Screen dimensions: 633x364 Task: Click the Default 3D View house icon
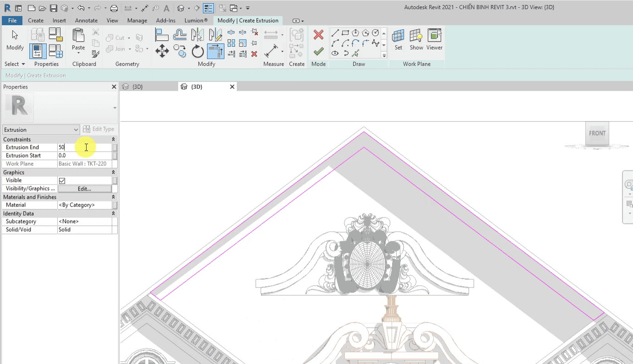tap(181, 8)
